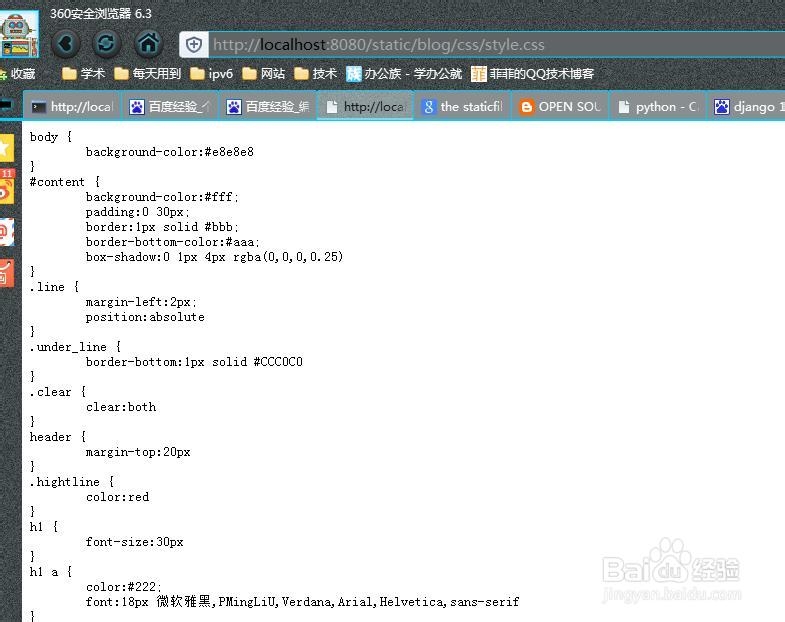Open the mail @ sidebar icon

(7, 231)
